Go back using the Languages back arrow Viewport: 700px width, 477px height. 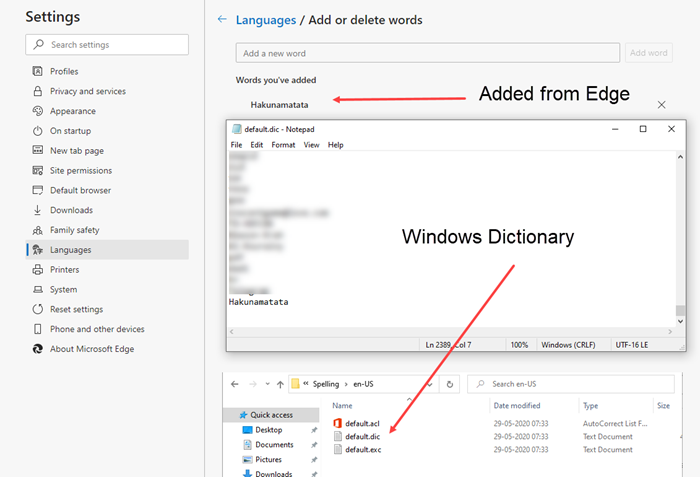pos(222,19)
